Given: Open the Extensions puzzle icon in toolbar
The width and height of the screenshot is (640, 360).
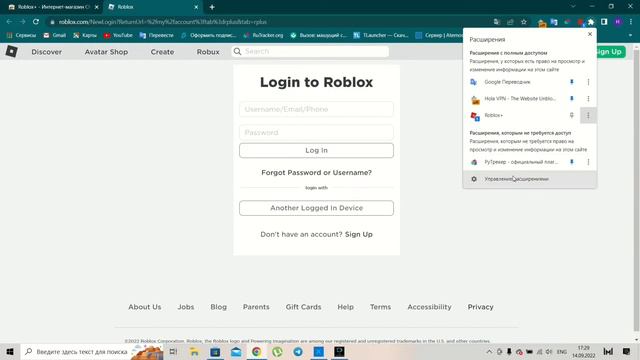Looking at the screenshot, I should click(591, 22).
